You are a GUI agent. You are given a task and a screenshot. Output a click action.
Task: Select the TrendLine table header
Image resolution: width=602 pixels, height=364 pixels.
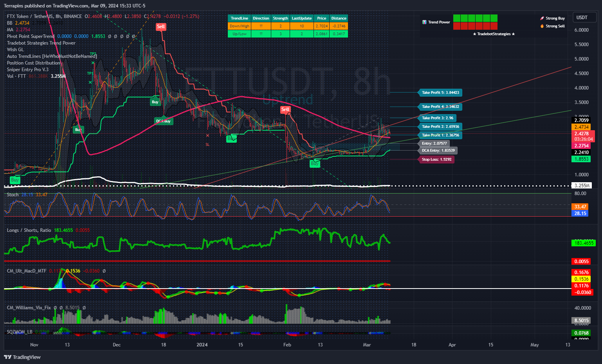click(239, 18)
